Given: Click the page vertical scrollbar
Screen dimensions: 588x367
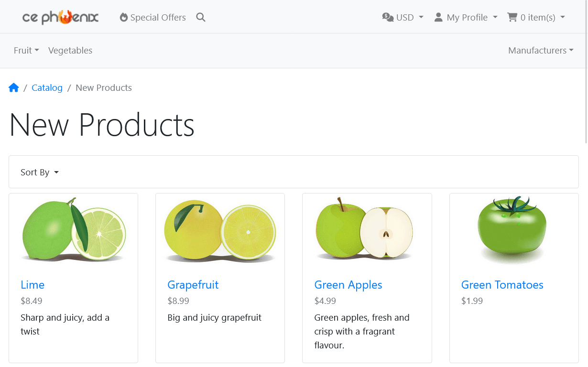Looking at the screenshot, I should click(586, 72).
